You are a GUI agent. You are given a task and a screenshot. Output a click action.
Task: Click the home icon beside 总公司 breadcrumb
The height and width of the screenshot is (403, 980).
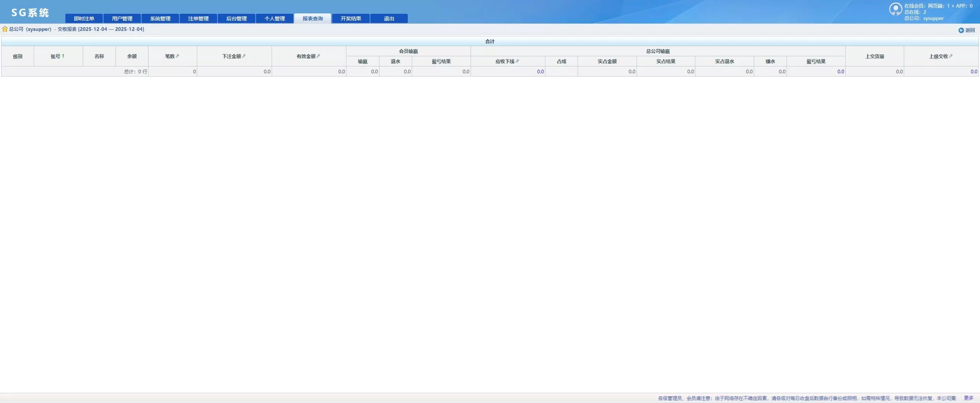tap(5, 29)
